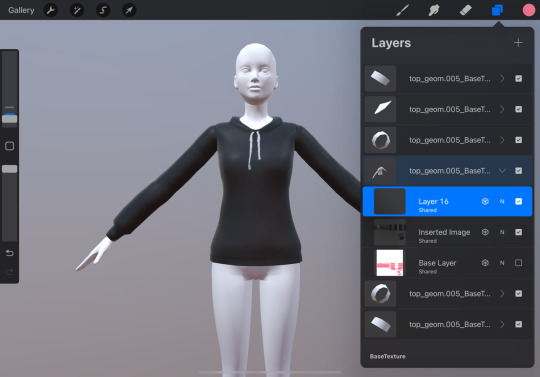Pick the Eraser tool

(x=466, y=10)
